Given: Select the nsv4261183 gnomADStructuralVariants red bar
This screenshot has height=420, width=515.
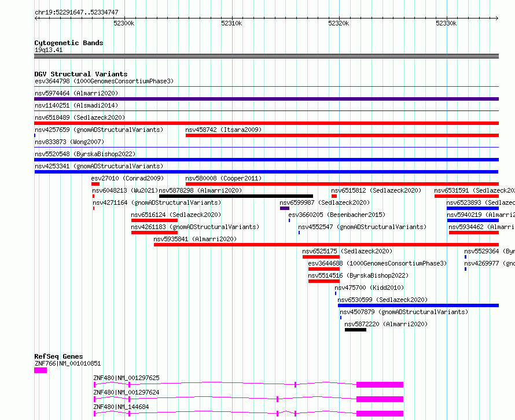Looking at the screenshot, I should pos(154,233).
